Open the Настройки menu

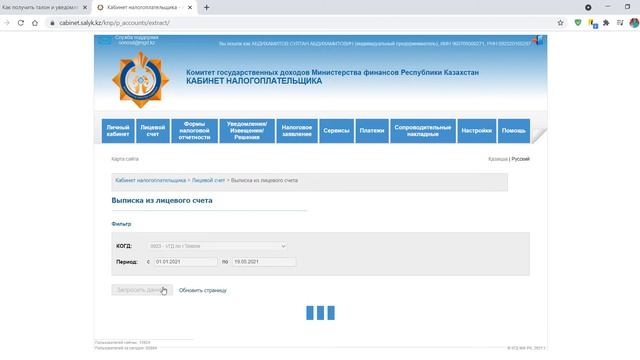point(477,131)
